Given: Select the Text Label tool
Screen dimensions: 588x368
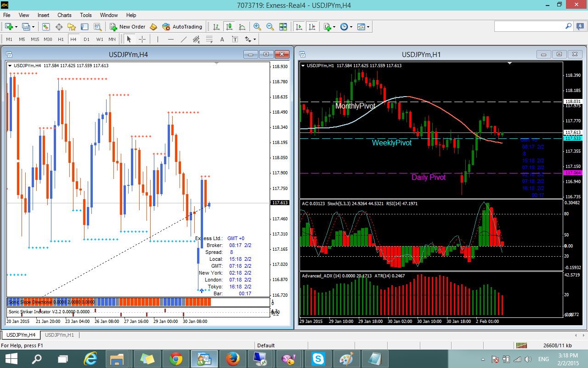Looking at the screenshot, I should pos(235,39).
